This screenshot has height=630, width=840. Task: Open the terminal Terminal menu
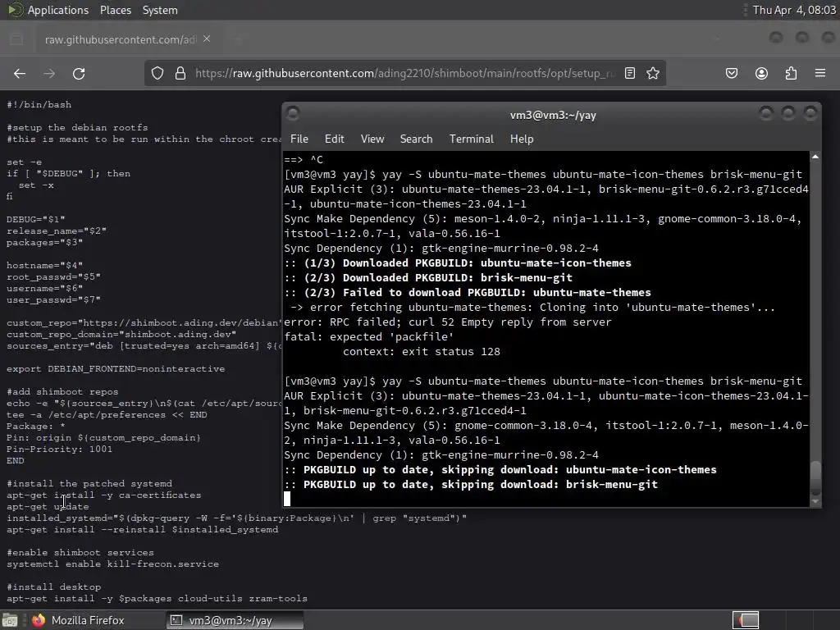pyautogui.click(x=472, y=139)
